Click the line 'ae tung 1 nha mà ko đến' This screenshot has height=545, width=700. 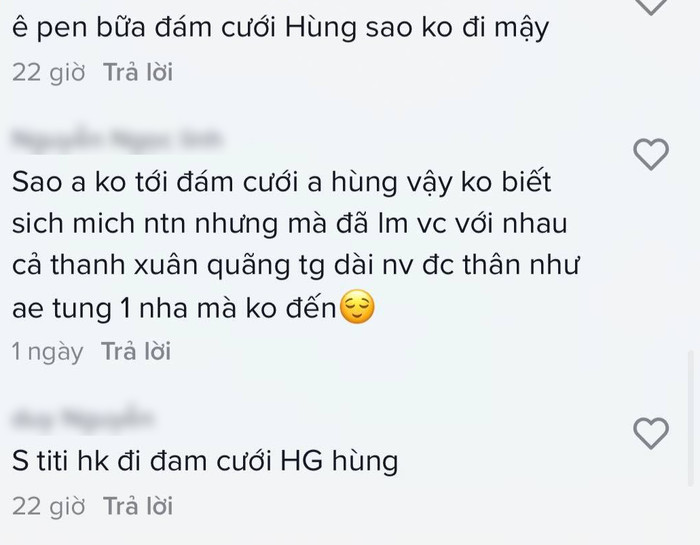tap(174, 308)
